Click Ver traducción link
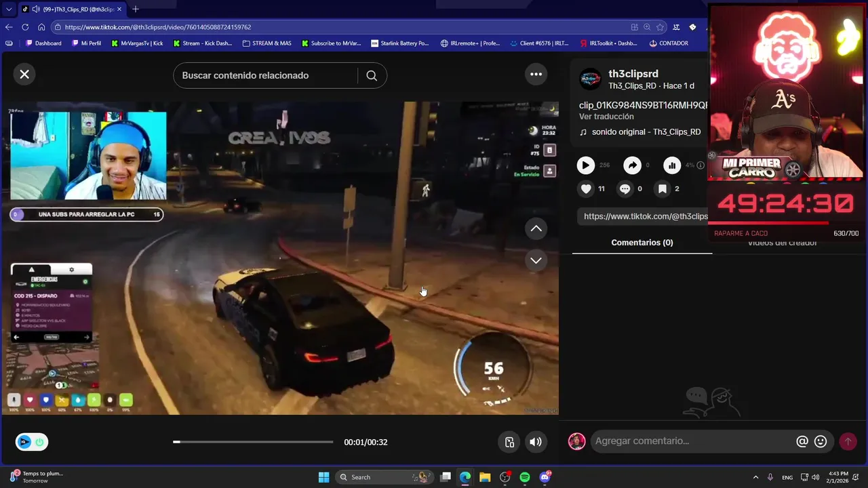 click(606, 117)
